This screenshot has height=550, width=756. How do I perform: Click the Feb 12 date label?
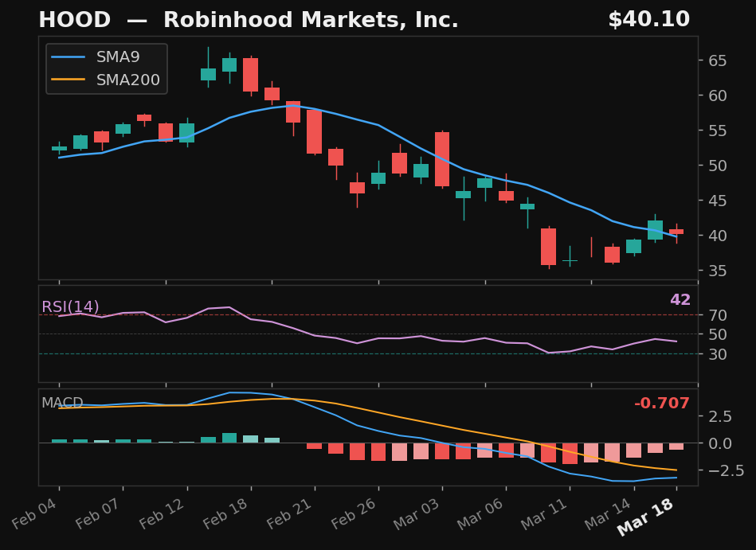[162, 513]
